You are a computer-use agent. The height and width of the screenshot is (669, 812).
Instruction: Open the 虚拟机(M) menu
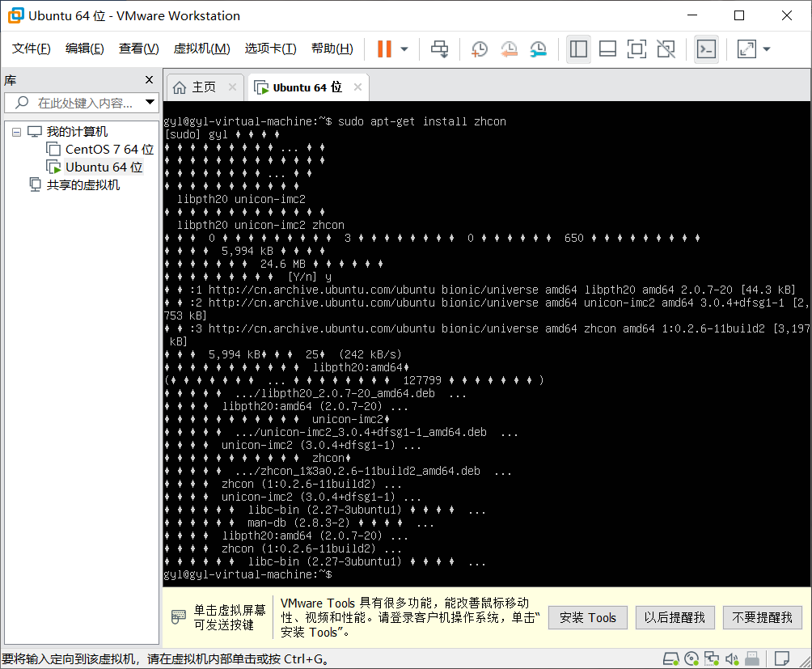201,49
